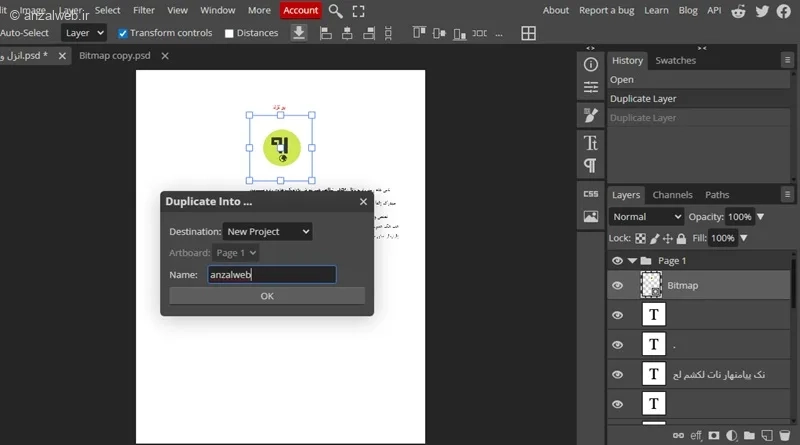Image resolution: width=800 pixels, height=445 pixels.
Task: Open the Auto-Select Layer dropdown
Action: tap(84, 33)
